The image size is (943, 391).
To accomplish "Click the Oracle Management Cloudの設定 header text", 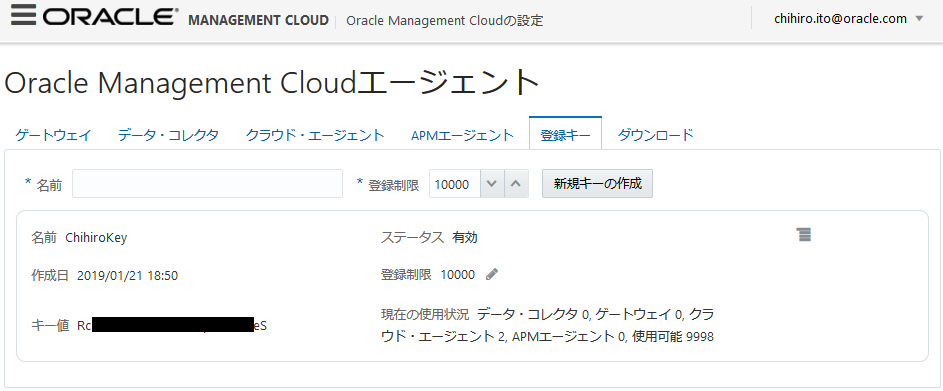I will tap(445, 20).
